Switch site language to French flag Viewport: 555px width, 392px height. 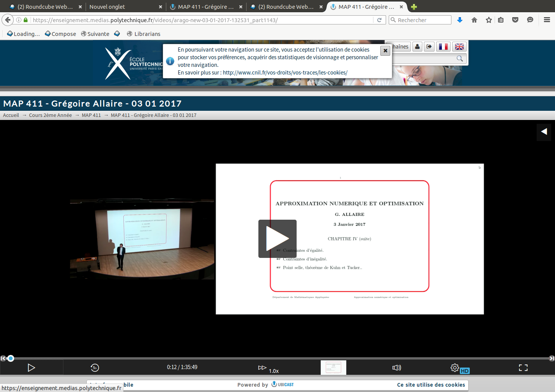443,47
